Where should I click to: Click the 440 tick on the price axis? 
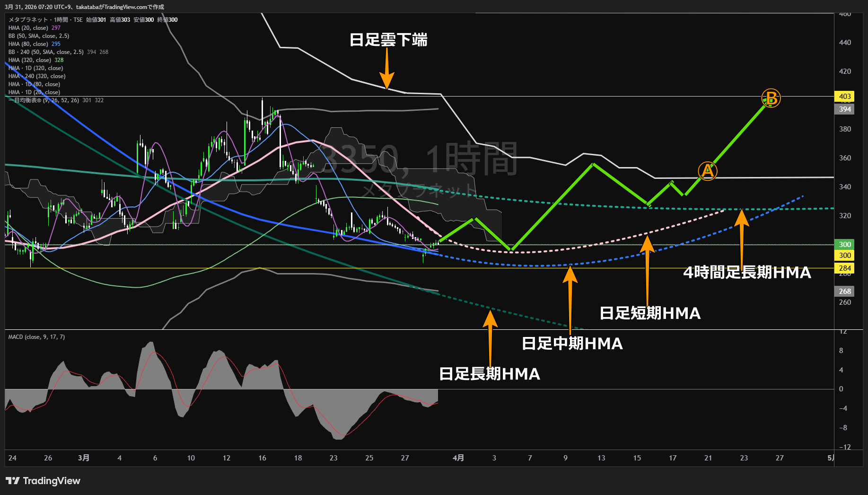tap(845, 43)
